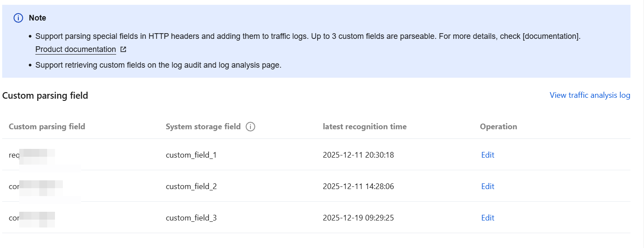
Task: Click the Custom parsing field section heading
Action: (45, 96)
